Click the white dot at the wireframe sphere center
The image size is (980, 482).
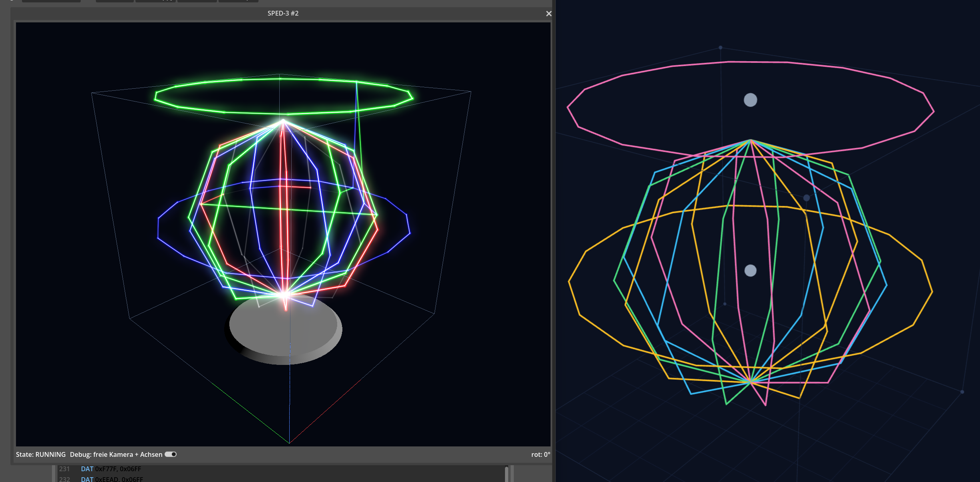[x=750, y=271]
